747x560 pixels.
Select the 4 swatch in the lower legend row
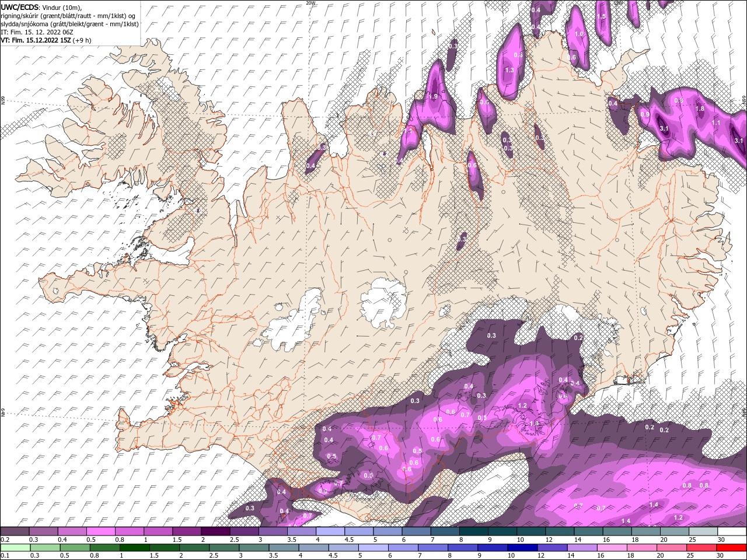click(x=313, y=548)
